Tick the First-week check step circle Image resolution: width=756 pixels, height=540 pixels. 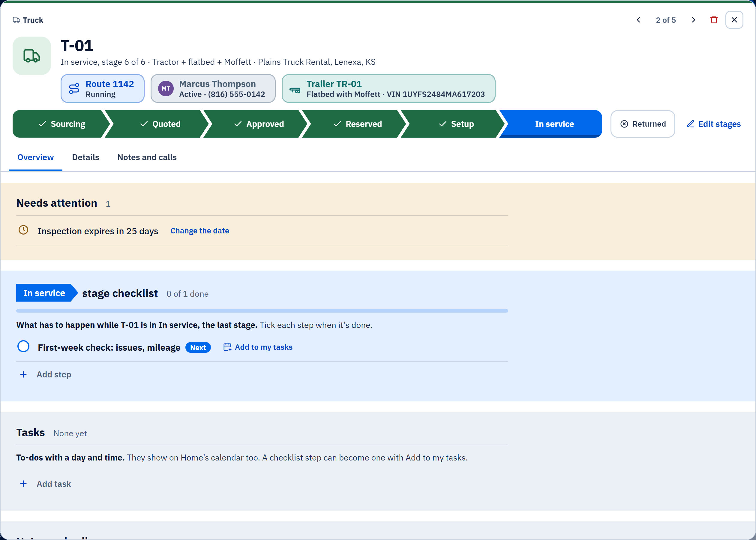pyautogui.click(x=23, y=346)
